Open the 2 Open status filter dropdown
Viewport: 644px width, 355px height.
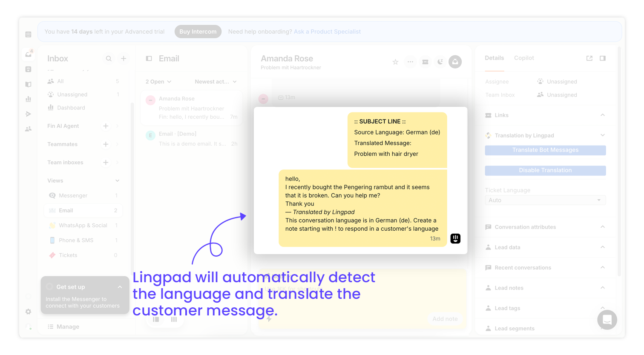158,82
